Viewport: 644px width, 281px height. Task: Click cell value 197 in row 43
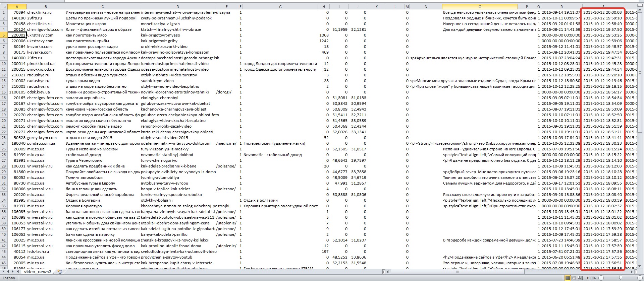pos(324,252)
